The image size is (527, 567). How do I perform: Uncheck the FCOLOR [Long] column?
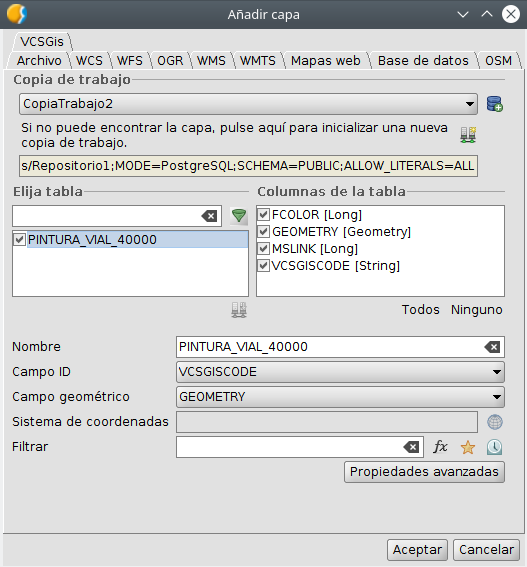click(263, 215)
